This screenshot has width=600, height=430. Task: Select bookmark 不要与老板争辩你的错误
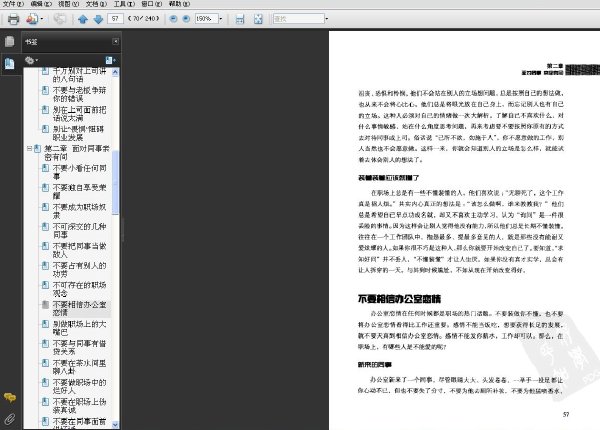click(x=79, y=94)
